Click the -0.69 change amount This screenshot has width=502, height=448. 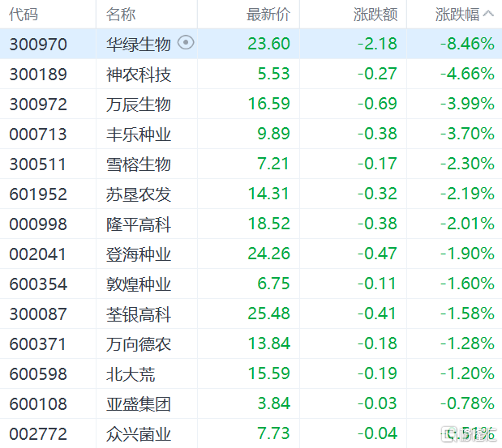pyautogui.click(x=377, y=104)
